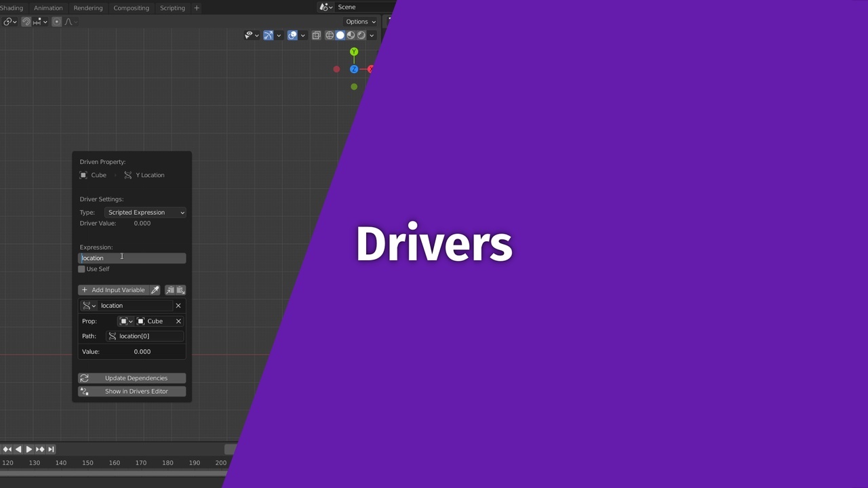Open the Compositing workspace
Screen dimensions: 868x488
click(x=131, y=7)
